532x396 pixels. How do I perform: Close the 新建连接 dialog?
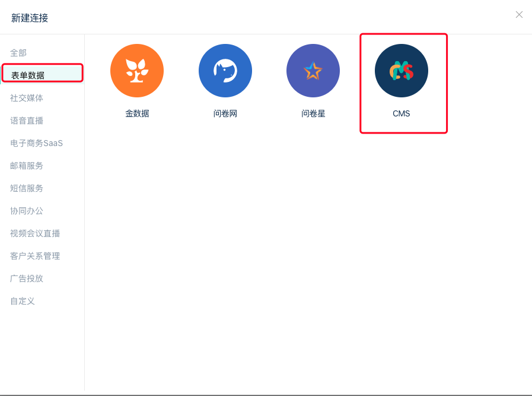pos(519,15)
